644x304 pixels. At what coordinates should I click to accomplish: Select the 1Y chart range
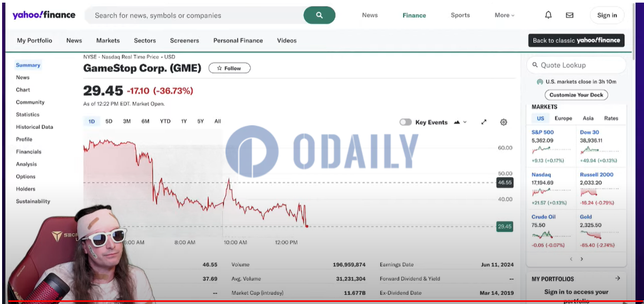[184, 121]
